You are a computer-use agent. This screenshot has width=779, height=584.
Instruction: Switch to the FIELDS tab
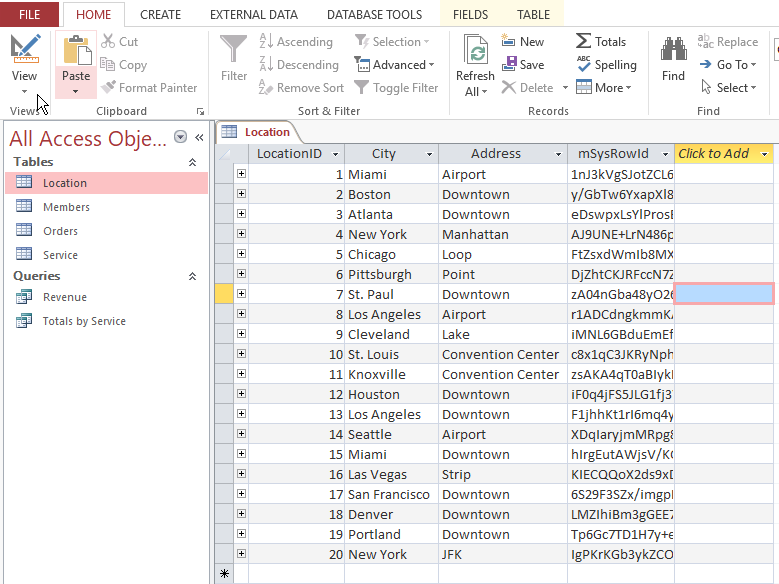tap(470, 14)
